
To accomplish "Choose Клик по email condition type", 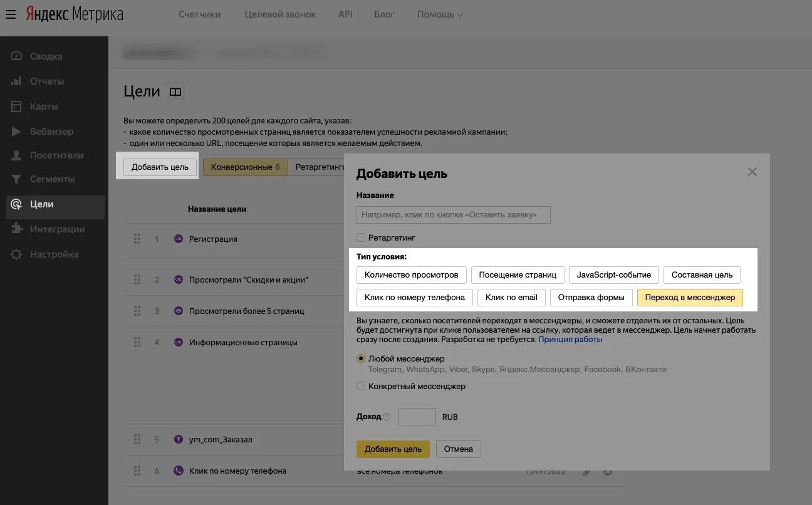I will click(511, 298).
